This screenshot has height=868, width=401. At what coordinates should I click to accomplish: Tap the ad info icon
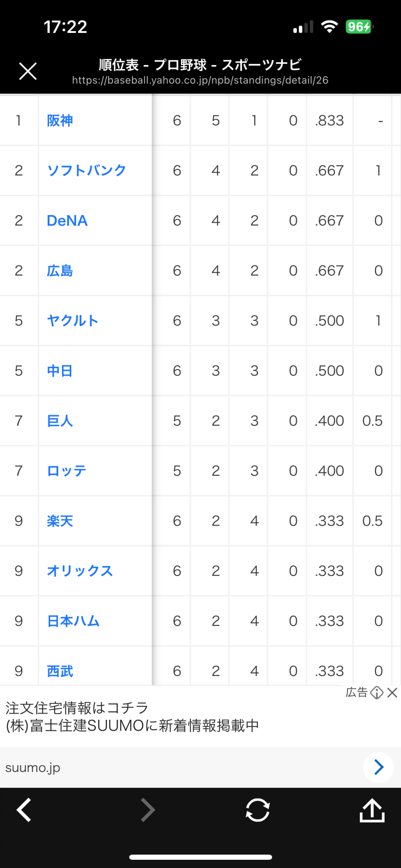pos(377,692)
